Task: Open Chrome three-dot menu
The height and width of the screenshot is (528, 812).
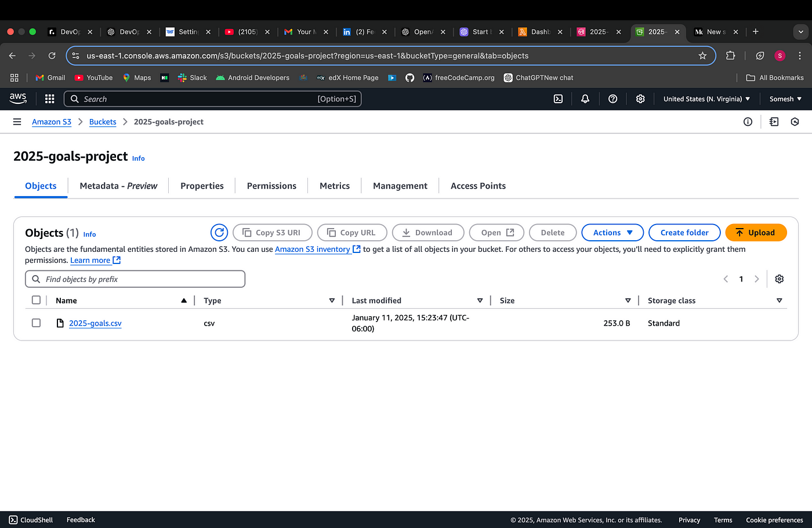Action: pyautogui.click(x=800, y=56)
